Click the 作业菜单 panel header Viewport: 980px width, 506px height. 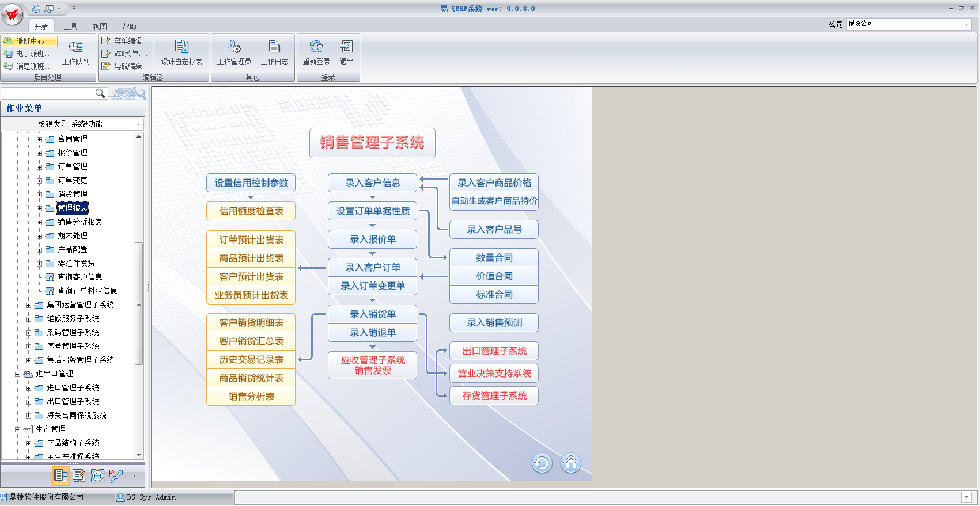[73, 108]
